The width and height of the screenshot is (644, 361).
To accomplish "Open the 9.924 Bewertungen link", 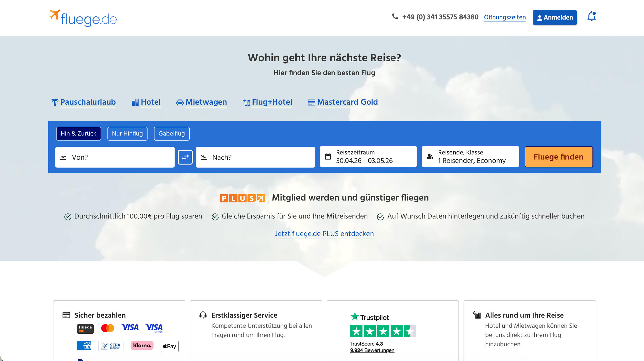I will [x=372, y=350].
